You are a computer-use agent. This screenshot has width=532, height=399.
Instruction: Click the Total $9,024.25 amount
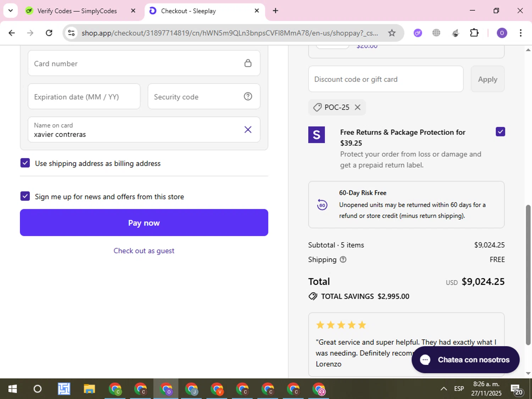point(483,282)
